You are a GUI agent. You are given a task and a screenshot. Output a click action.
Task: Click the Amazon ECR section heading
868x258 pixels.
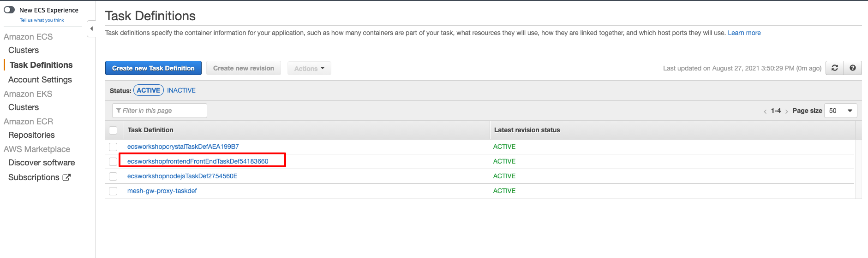[29, 122]
